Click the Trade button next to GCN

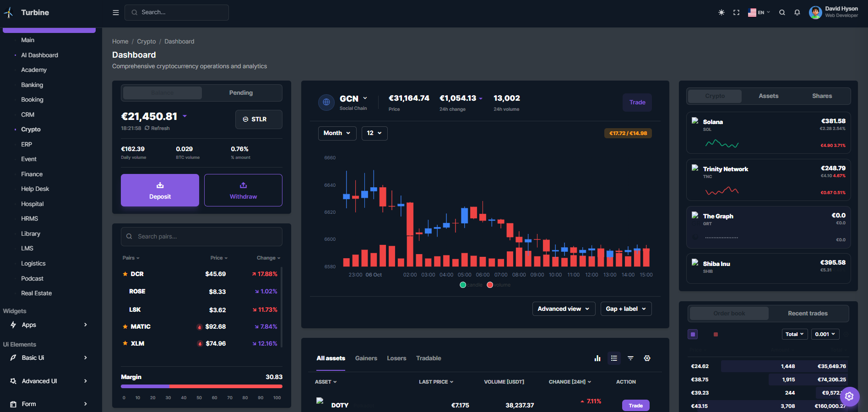click(x=637, y=103)
